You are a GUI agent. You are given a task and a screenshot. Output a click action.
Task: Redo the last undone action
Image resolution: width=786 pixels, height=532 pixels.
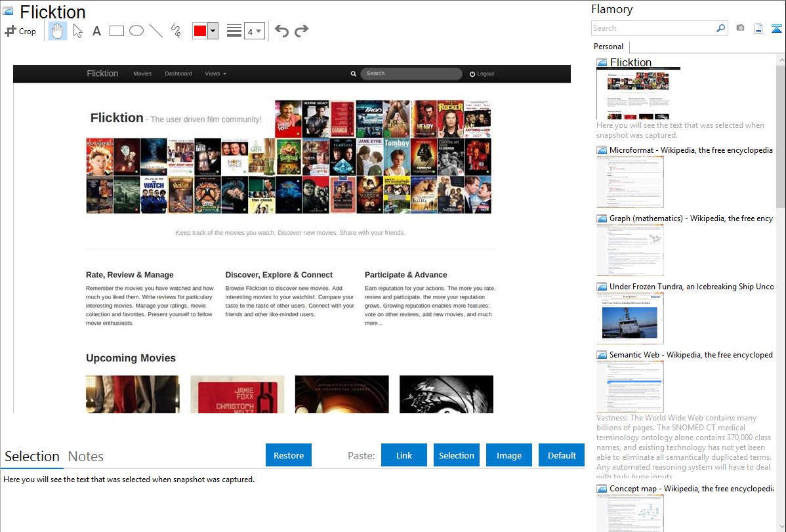point(301,31)
